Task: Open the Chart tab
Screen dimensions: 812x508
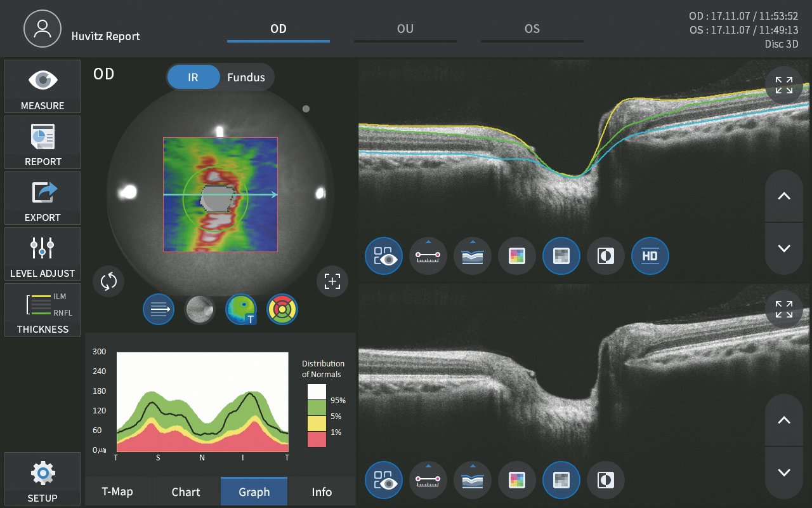Action: coord(186,491)
